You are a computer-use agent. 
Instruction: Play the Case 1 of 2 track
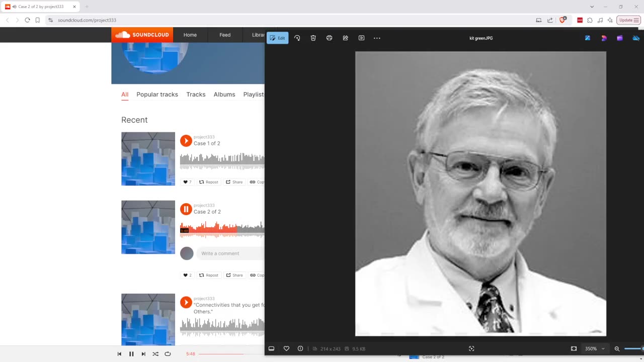tap(186, 141)
